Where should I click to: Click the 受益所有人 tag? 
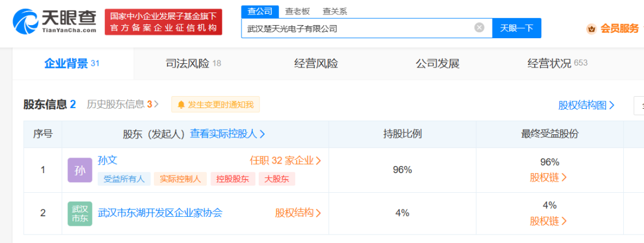124,179
